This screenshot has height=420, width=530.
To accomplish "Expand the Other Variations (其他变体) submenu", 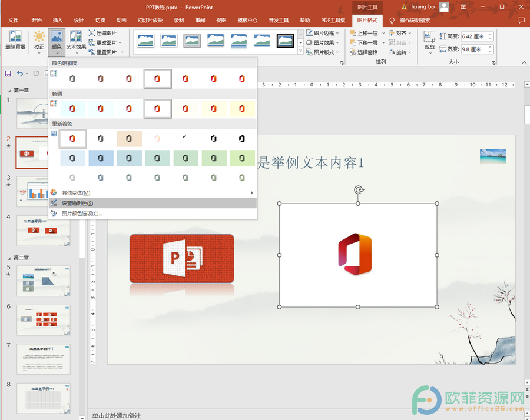I will coord(153,193).
